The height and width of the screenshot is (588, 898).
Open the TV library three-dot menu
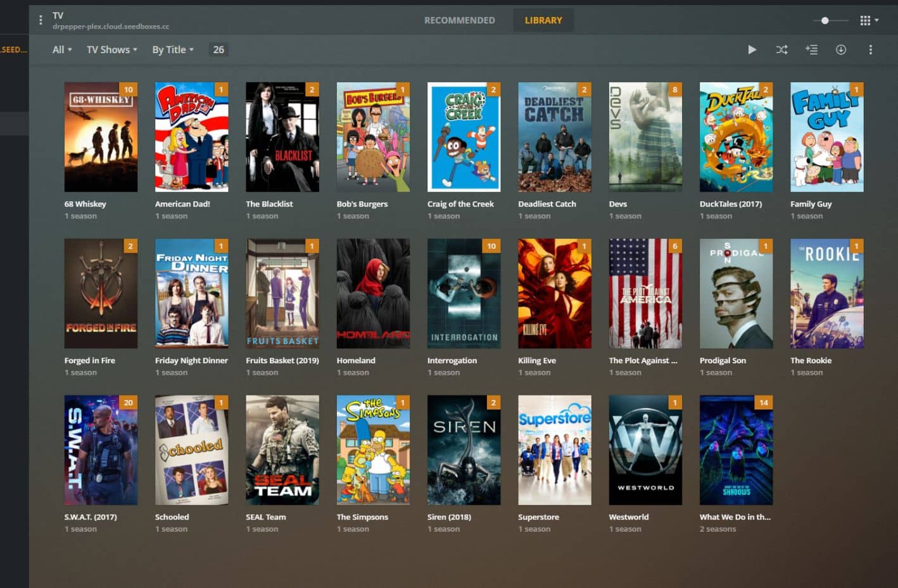point(41,20)
